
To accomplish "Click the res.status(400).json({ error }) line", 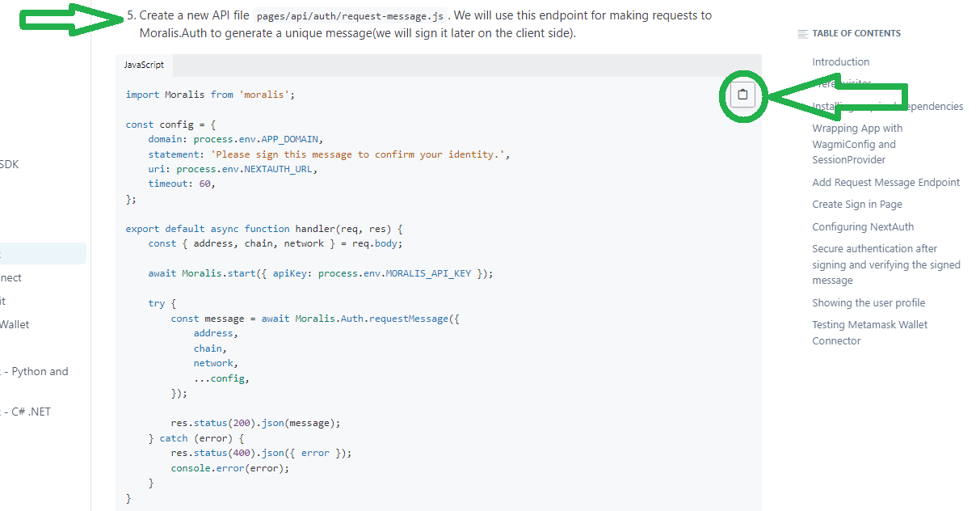I will point(261,453).
